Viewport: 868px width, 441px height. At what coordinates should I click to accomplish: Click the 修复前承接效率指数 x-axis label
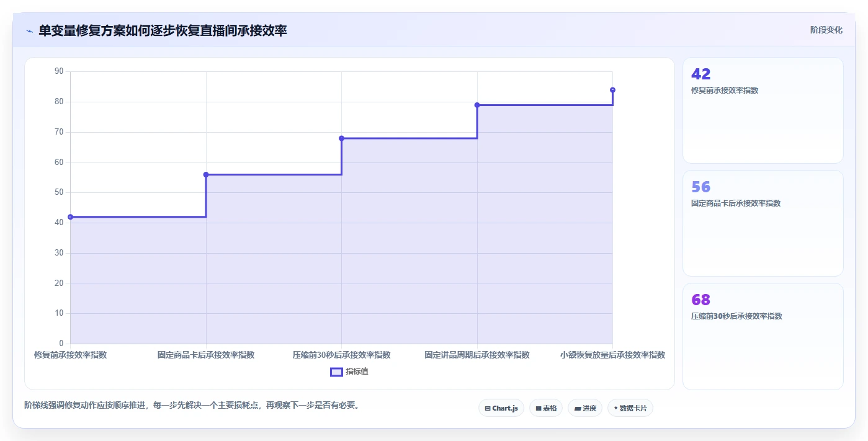(x=70, y=355)
